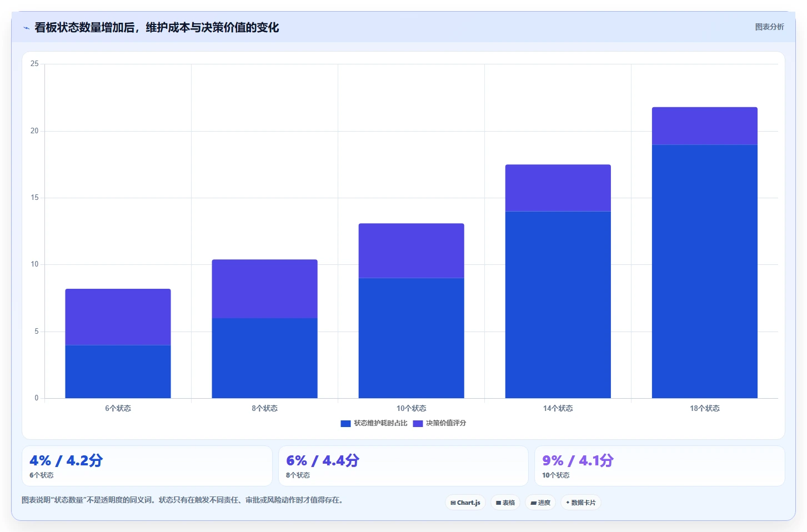Click the 图表分析 label in the header
This screenshot has width=807, height=532.
(x=769, y=27)
